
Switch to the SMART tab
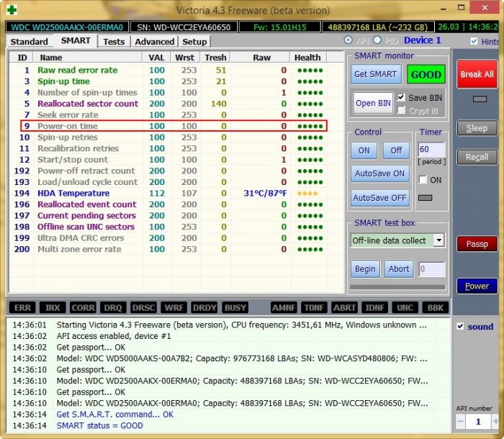point(76,41)
